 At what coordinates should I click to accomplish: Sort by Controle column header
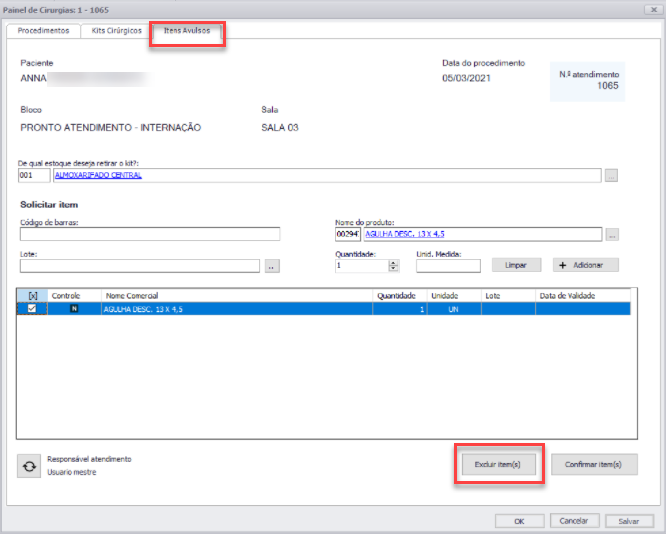pos(74,296)
